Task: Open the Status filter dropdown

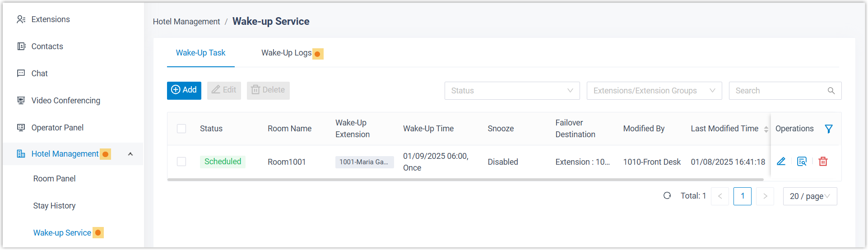Action: (x=512, y=91)
